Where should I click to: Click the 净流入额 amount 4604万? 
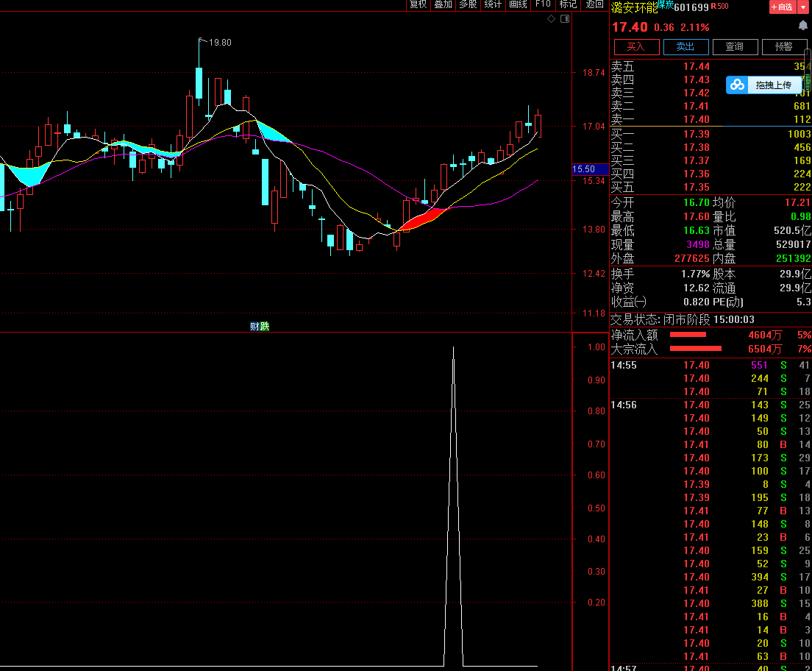coord(765,335)
